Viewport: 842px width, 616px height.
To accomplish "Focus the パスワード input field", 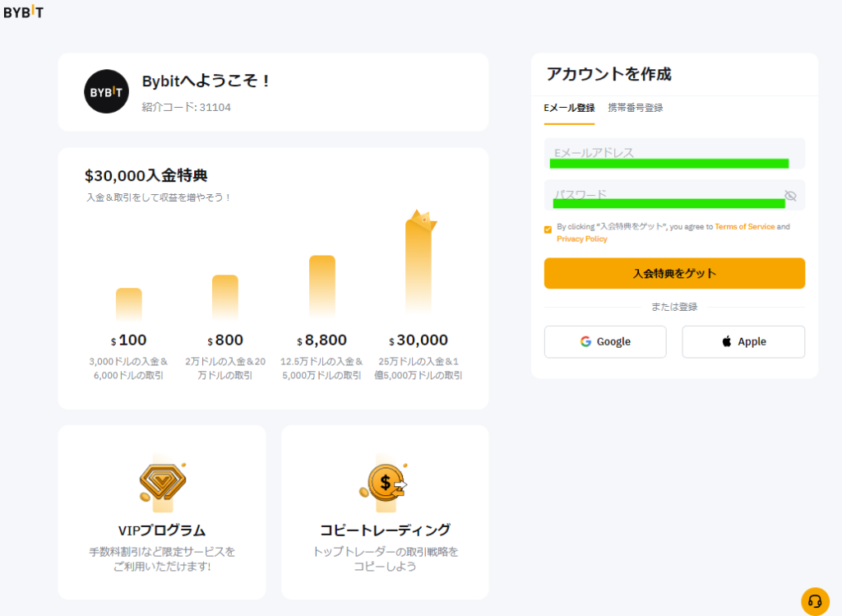I will pos(662,196).
